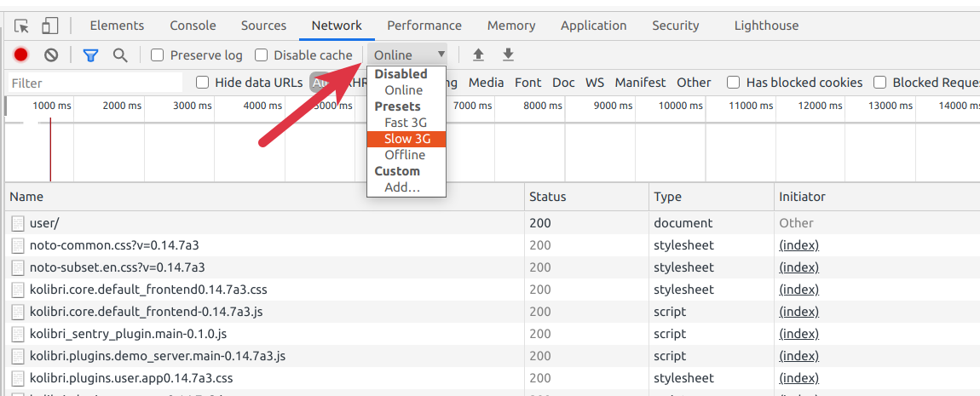
Task: Click the import HAR upload icon
Action: 478,55
